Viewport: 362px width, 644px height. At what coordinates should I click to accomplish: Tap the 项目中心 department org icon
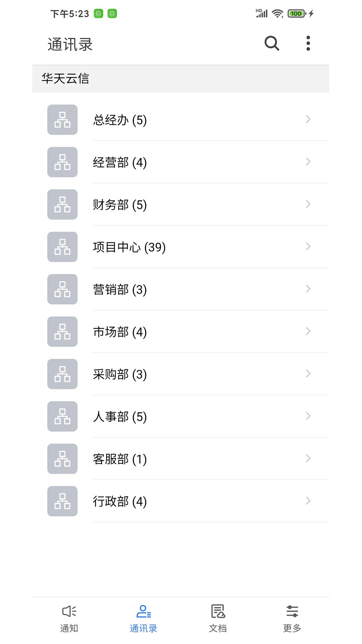click(62, 247)
